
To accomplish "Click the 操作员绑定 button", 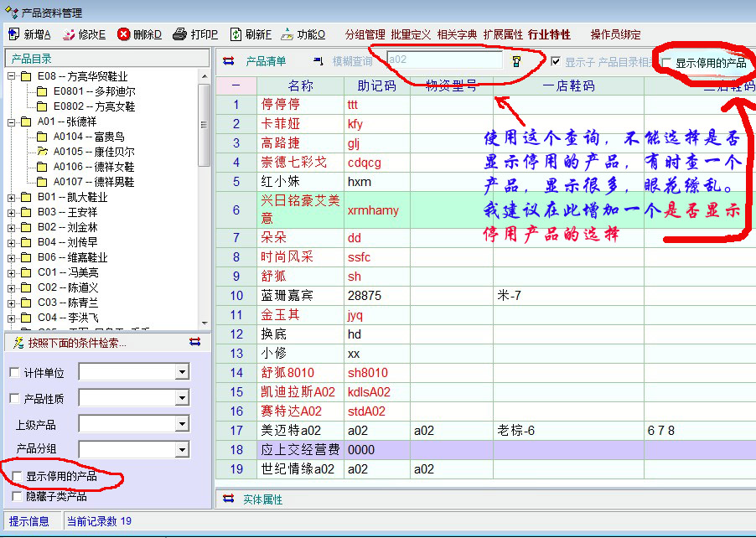I will [x=615, y=34].
